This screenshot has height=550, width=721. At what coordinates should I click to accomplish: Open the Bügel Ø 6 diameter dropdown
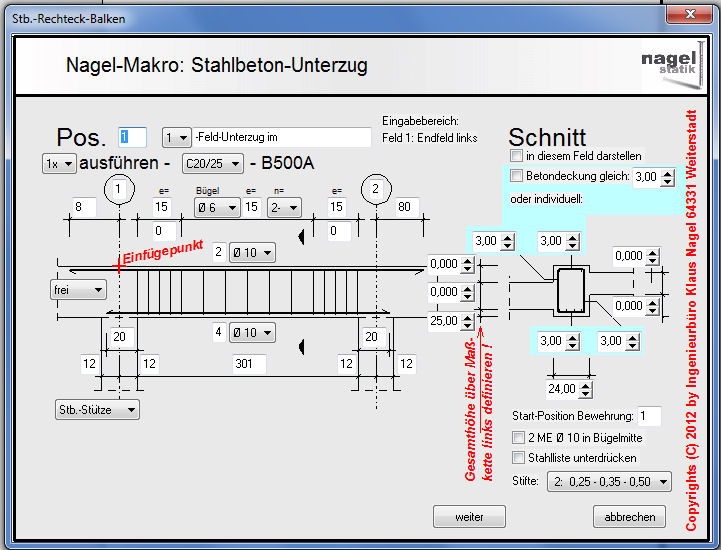(217, 207)
